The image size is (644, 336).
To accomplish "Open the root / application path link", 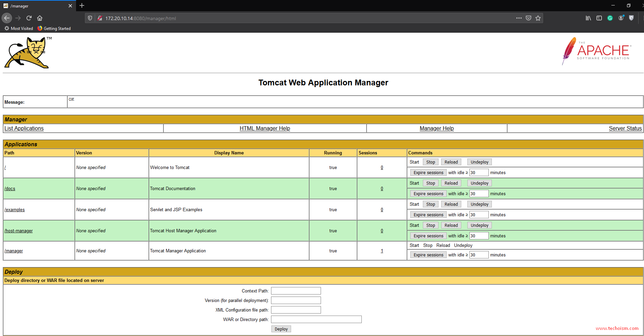I will coord(5,167).
